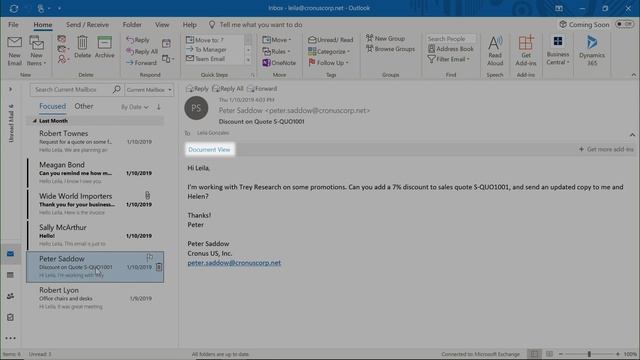
Task: Open the Filter Email dropdown
Action: [x=449, y=59]
